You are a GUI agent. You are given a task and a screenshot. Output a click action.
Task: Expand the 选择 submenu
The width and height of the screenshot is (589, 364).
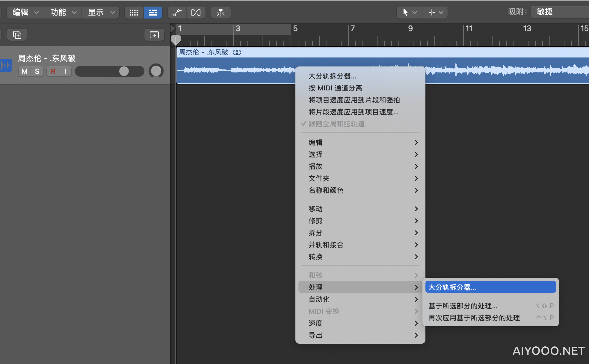[360, 154]
